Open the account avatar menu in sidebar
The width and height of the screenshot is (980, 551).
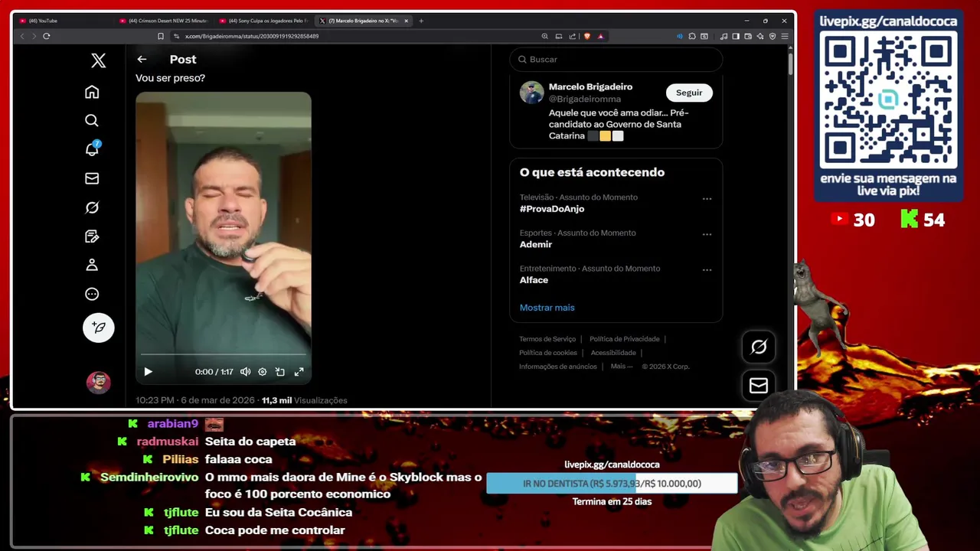pos(98,382)
